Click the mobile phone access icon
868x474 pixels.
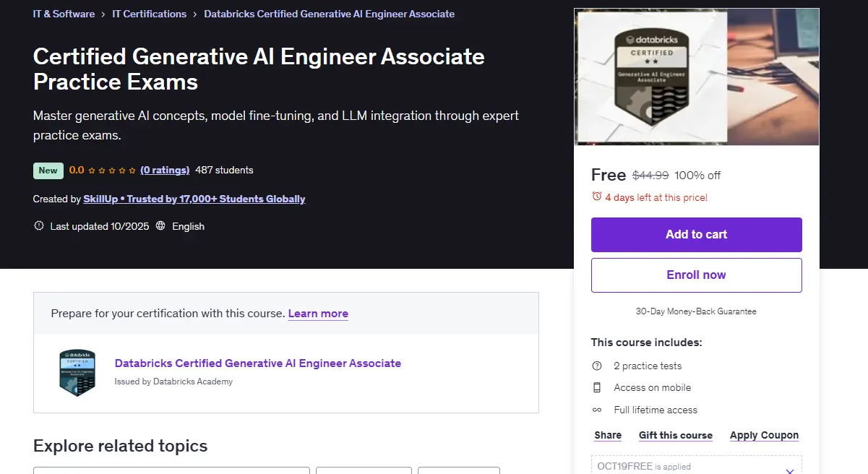pos(597,387)
